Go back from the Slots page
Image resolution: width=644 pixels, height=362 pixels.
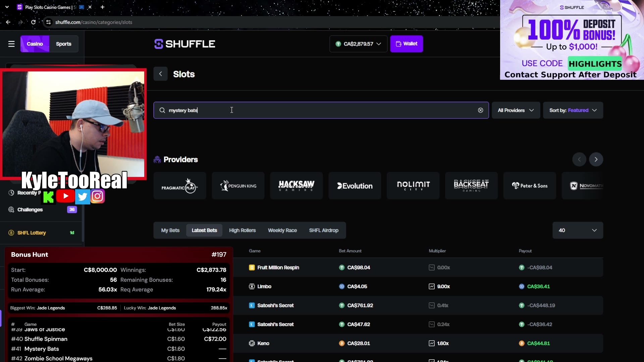coord(161,74)
